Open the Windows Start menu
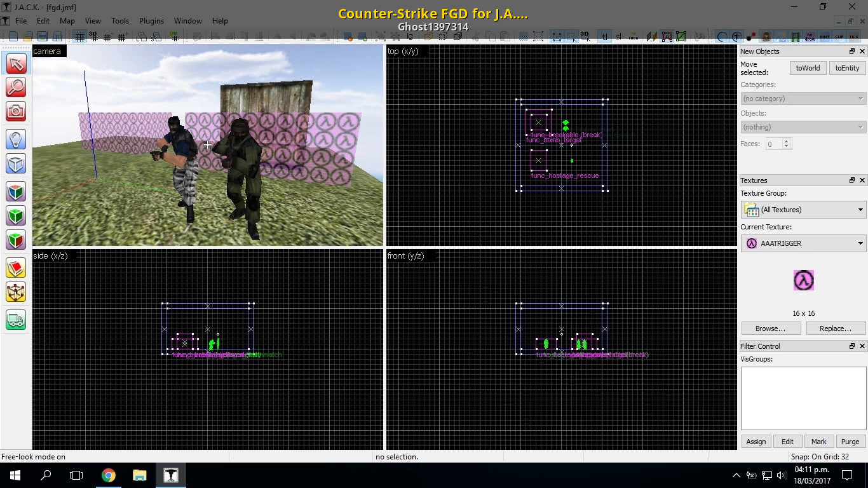Image resolution: width=868 pixels, height=488 pixels. tap(15, 475)
